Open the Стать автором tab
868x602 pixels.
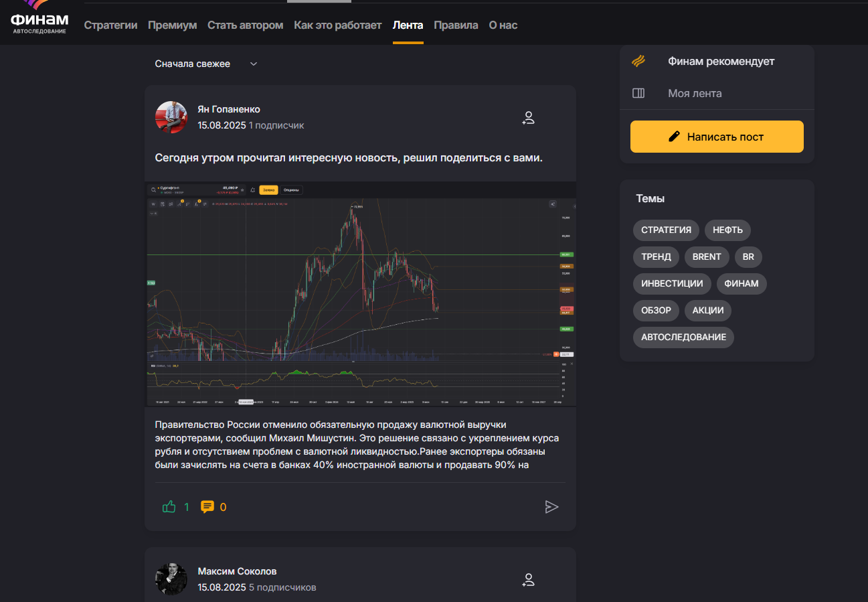click(246, 25)
